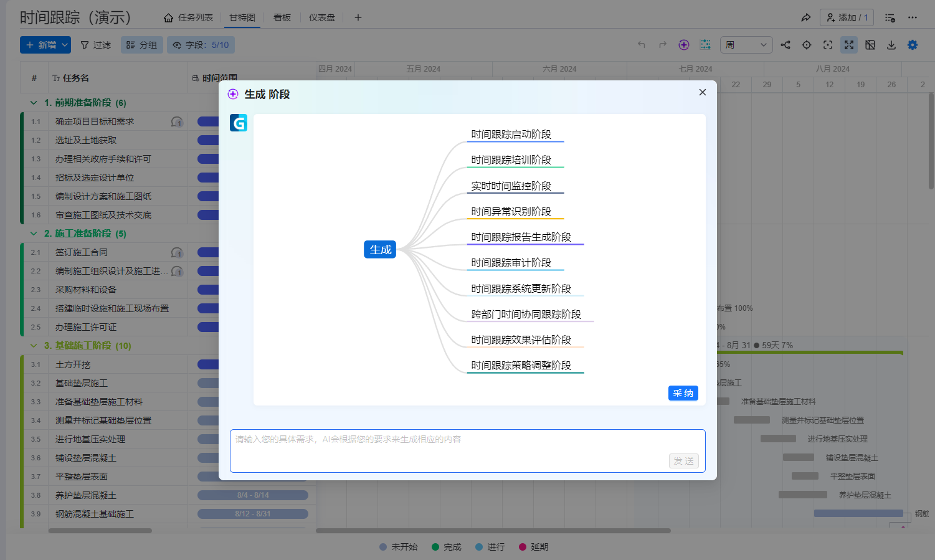
Task: Click the 添加 / 1 member button
Action: (x=847, y=17)
